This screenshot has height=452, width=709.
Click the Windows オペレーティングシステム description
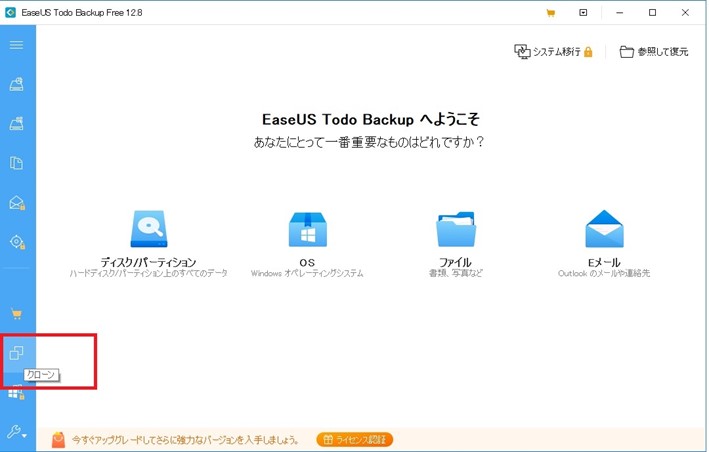coord(307,273)
